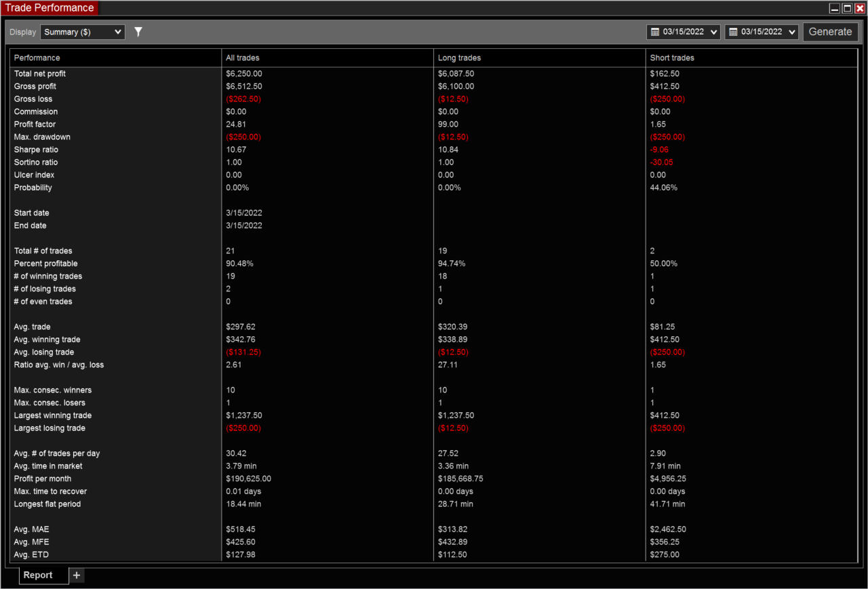
Task: Click the Sharpe ratio row label
Action: coord(37,150)
